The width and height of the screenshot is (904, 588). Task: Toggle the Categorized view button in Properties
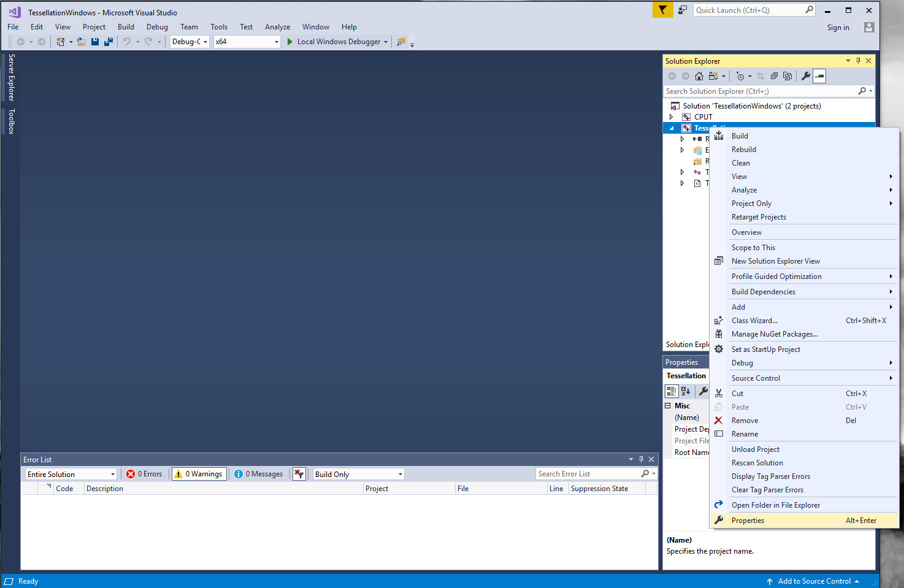click(672, 391)
